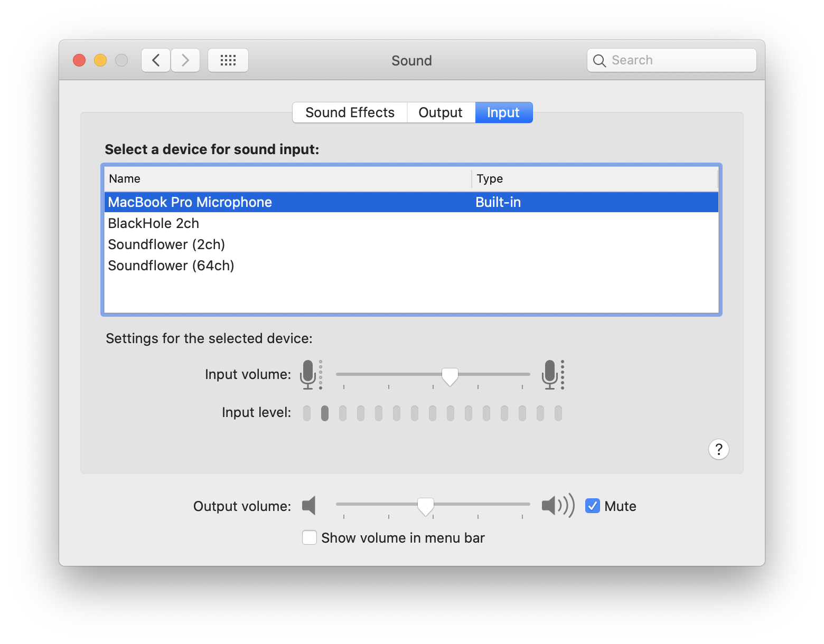Click the quiet speaker icon for output
Screen dimensions: 824x644
[309, 506]
